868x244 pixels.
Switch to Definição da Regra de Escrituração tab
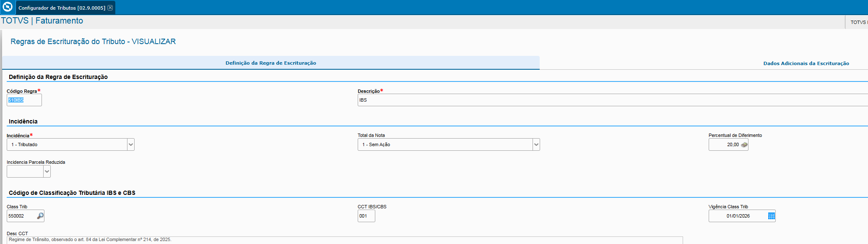click(x=271, y=63)
